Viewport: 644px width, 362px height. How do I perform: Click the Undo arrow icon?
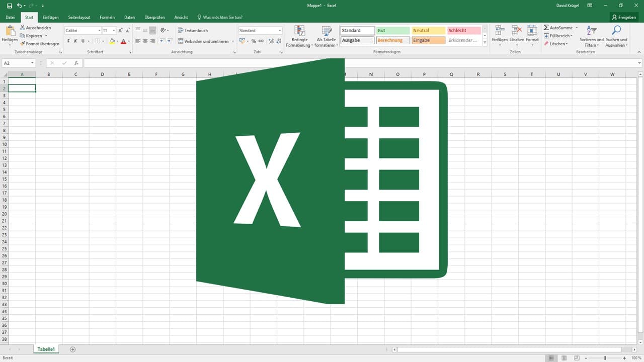coord(19,6)
